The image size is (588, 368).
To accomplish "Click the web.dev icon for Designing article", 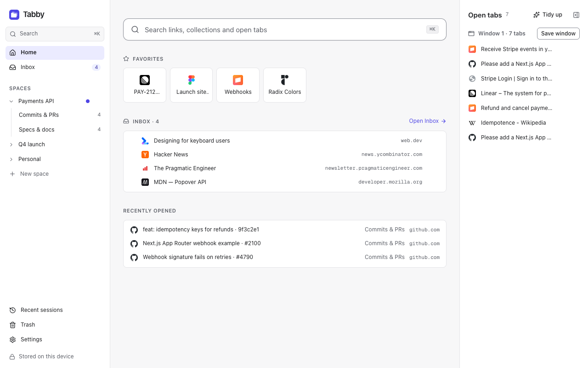I will 145,141.
